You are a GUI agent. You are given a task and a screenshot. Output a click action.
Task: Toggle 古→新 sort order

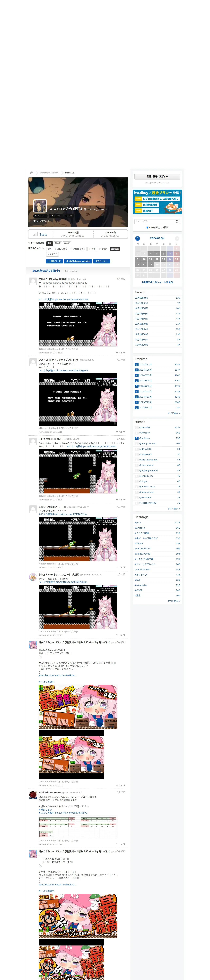pyautogui.click(x=67, y=244)
